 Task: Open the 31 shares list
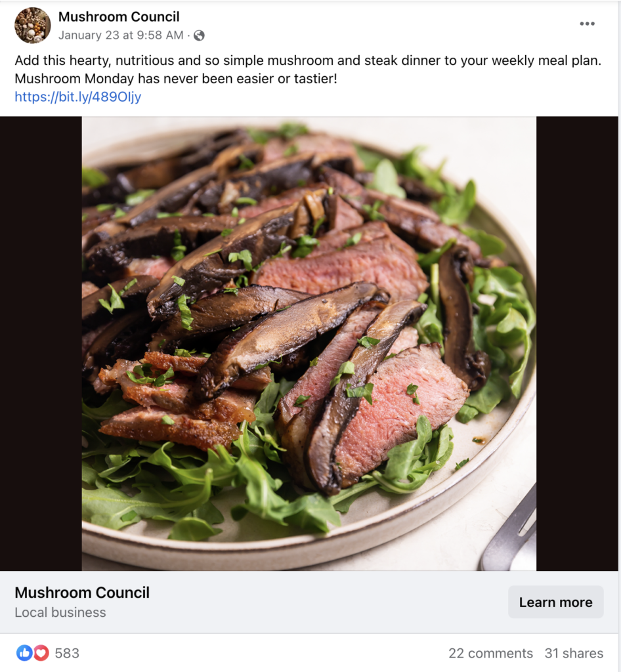(x=574, y=653)
